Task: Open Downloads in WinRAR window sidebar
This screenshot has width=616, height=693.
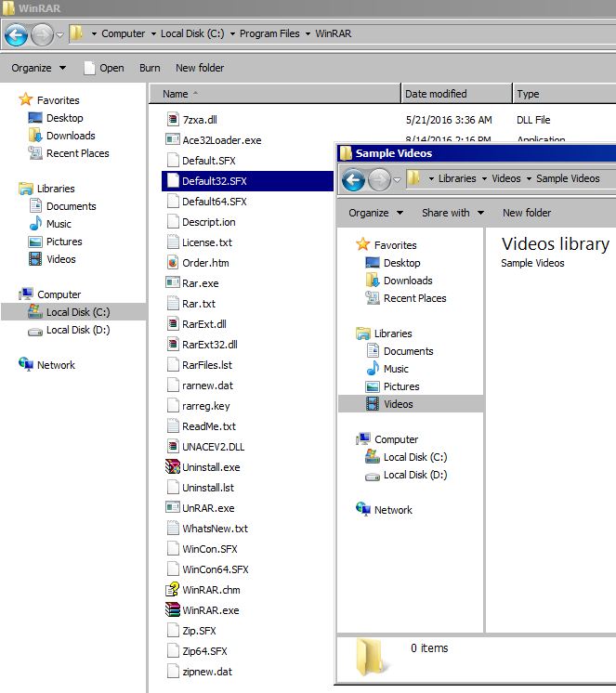Action: click(62, 136)
